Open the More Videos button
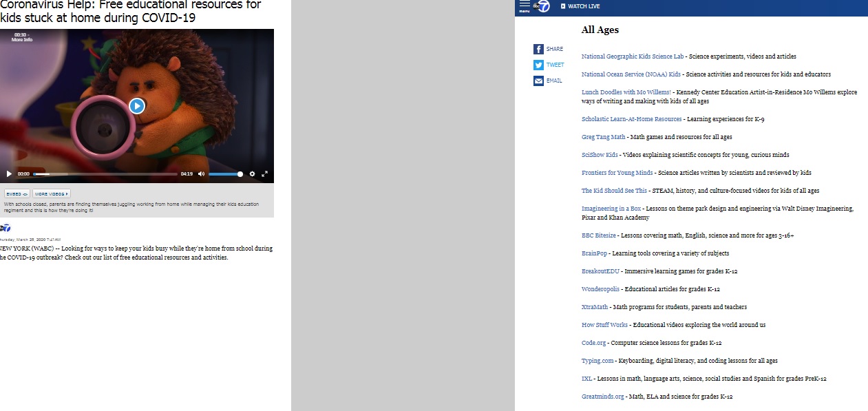The image size is (868, 411). click(x=52, y=194)
